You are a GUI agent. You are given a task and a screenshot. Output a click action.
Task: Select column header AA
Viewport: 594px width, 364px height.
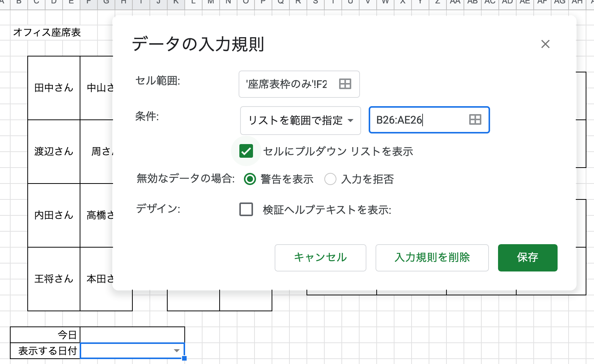pyautogui.click(x=455, y=3)
